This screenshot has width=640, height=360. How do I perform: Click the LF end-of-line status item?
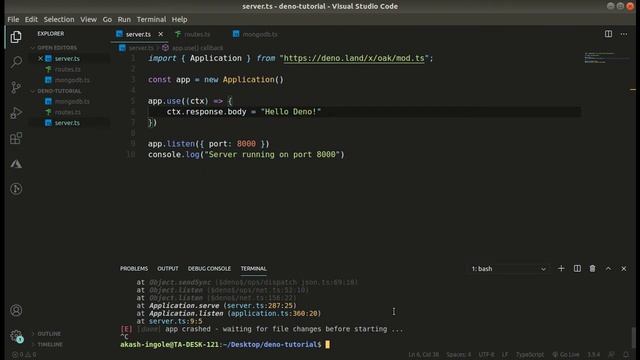(505, 355)
